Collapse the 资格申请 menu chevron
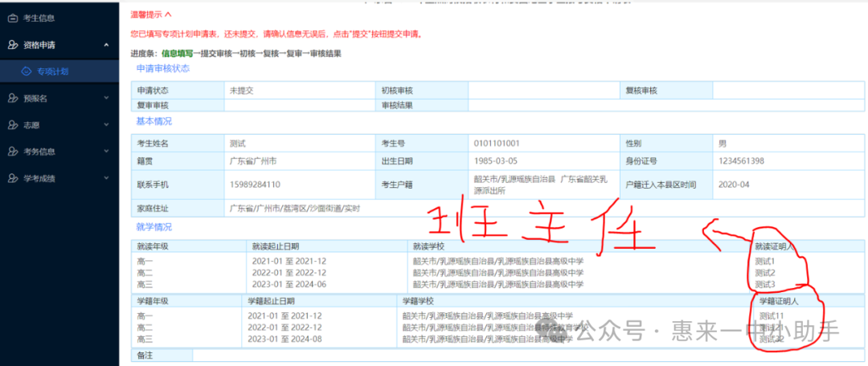 (x=106, y=45)
